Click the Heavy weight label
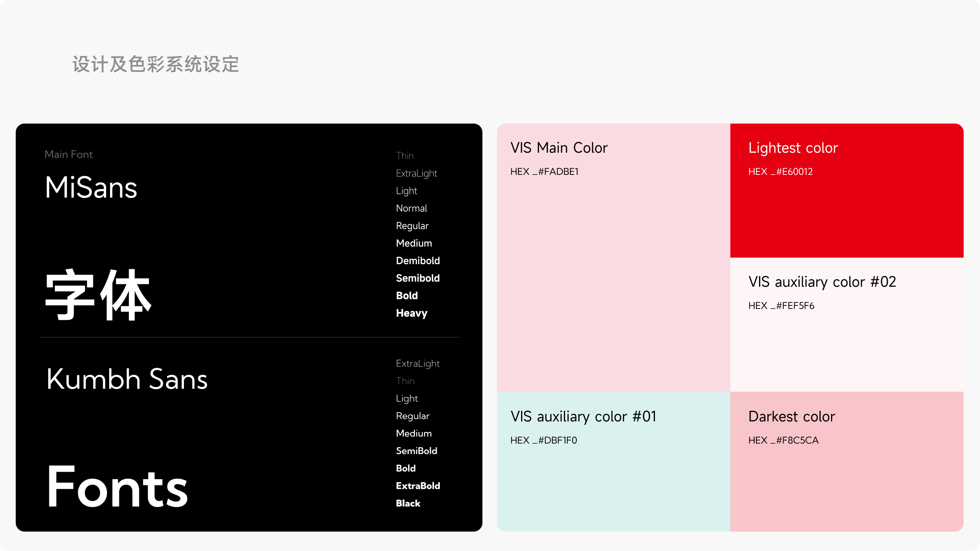980x551 pixels. 411,313
